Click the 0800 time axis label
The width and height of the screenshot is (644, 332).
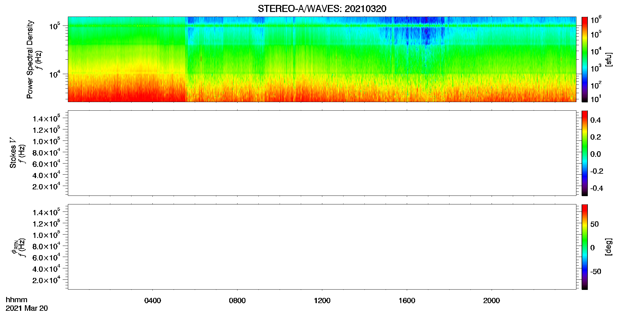pyautogui.click(x=237, y=301)
